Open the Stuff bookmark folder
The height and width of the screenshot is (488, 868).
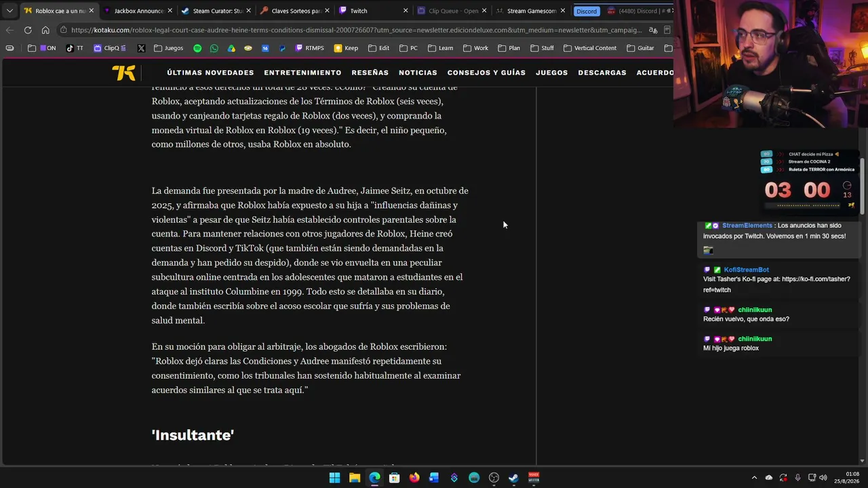click(542, 48)
